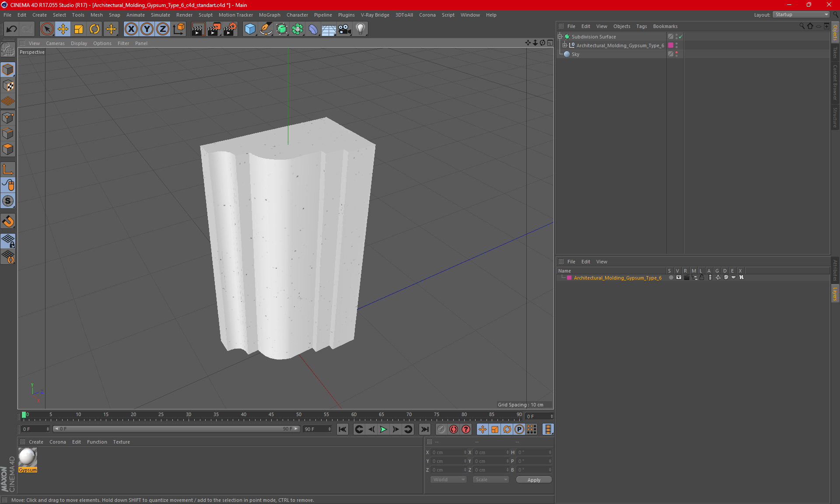The height and width of the screenshot is (504, 840).
Task: Add a Camera object
Action: coord(345,29)
